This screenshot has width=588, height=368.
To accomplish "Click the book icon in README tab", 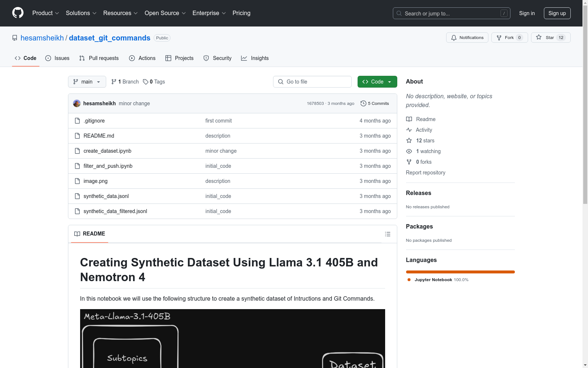I will [x=77, y=234].
